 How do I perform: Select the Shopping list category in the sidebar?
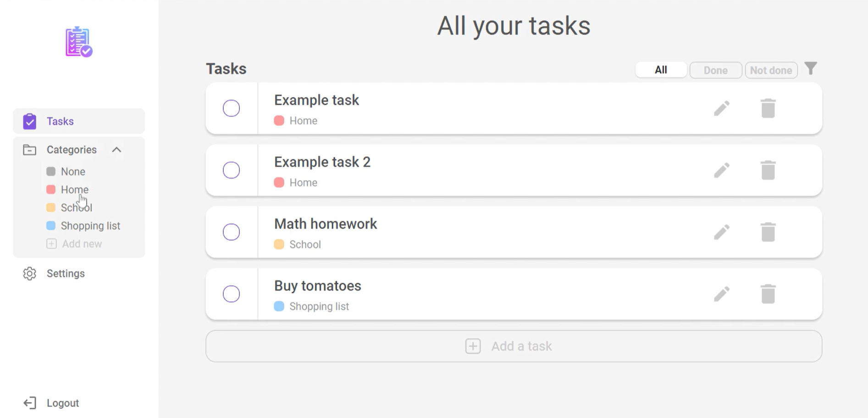(90, 226)
